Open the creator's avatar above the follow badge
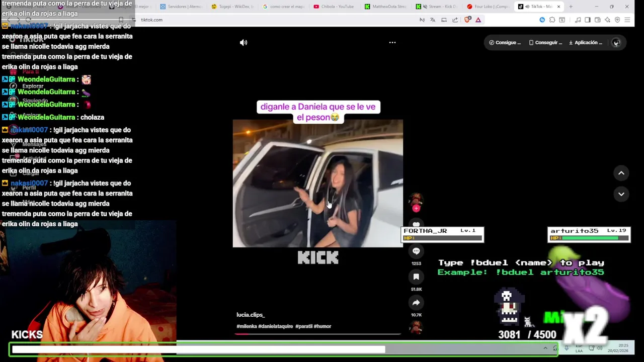Viewport: 644px width, 362px height. coord(416,199)
